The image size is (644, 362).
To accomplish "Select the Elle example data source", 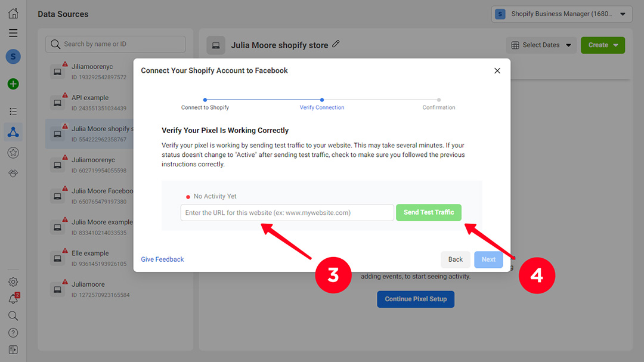I will 89,258.
